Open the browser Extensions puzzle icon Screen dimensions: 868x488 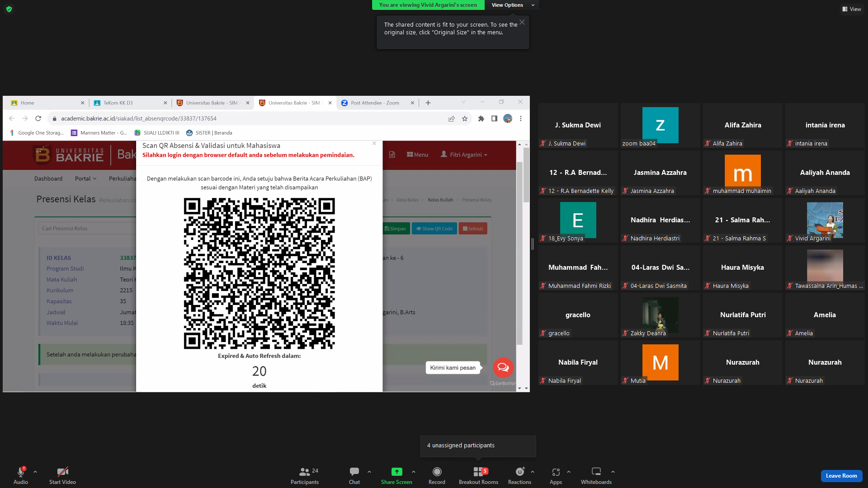(481, 118)
